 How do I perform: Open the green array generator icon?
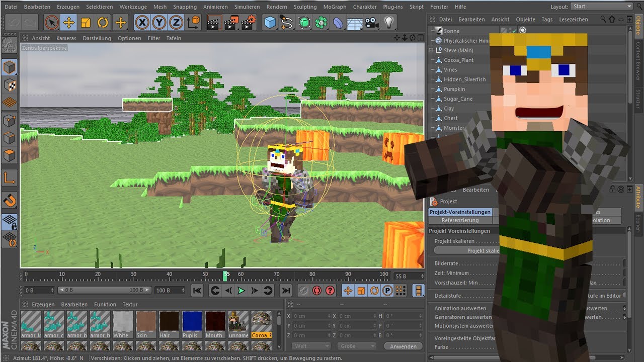click(321, 23)
